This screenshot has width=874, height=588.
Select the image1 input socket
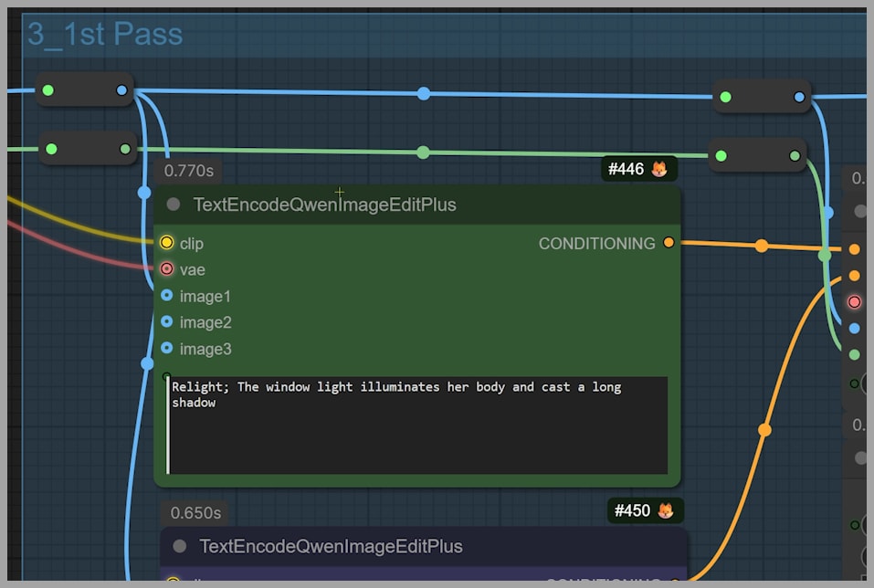click(166, 296)
